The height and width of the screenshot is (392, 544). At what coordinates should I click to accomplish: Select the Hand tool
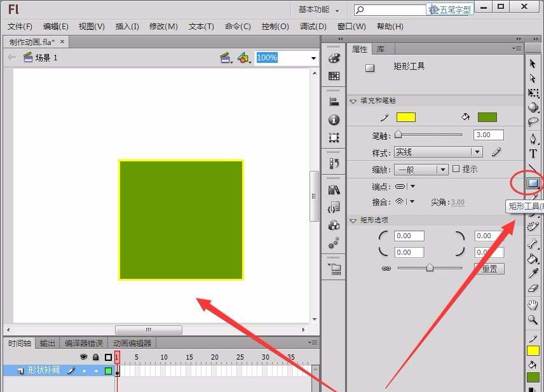pyautogui.click(x=533, y=305)
